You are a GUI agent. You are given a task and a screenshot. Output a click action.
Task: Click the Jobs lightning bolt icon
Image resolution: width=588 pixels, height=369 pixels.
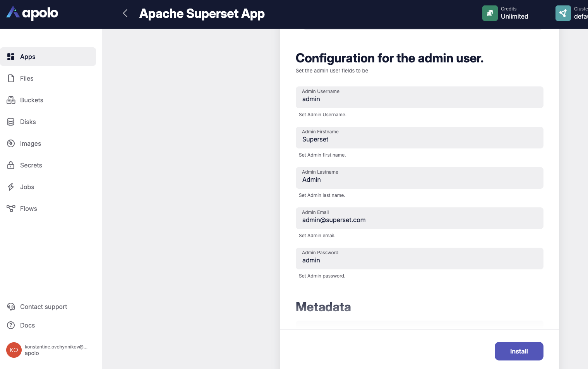[x=11, y=187]
